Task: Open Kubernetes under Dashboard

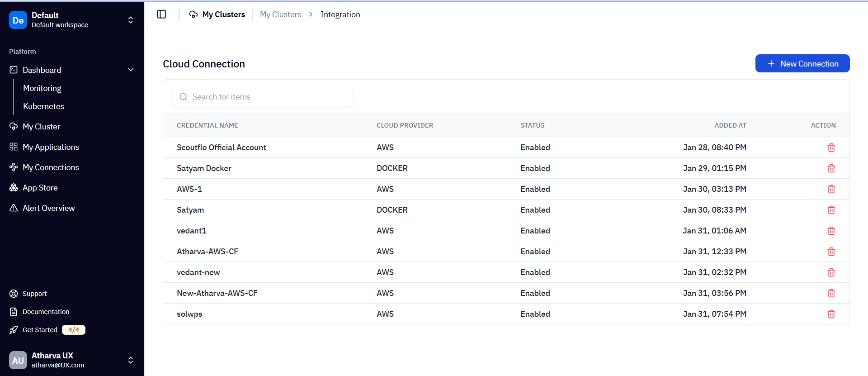Action: pos(43,106)
